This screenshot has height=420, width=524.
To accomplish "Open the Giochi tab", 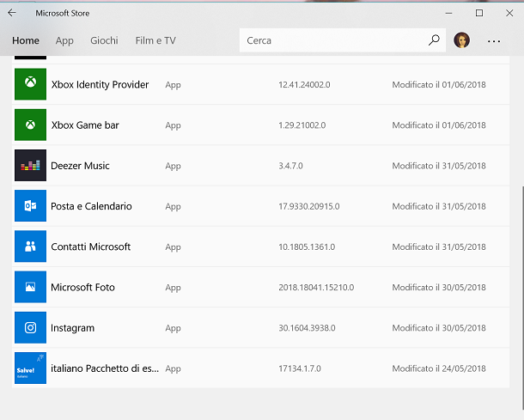I will (104, 40).
